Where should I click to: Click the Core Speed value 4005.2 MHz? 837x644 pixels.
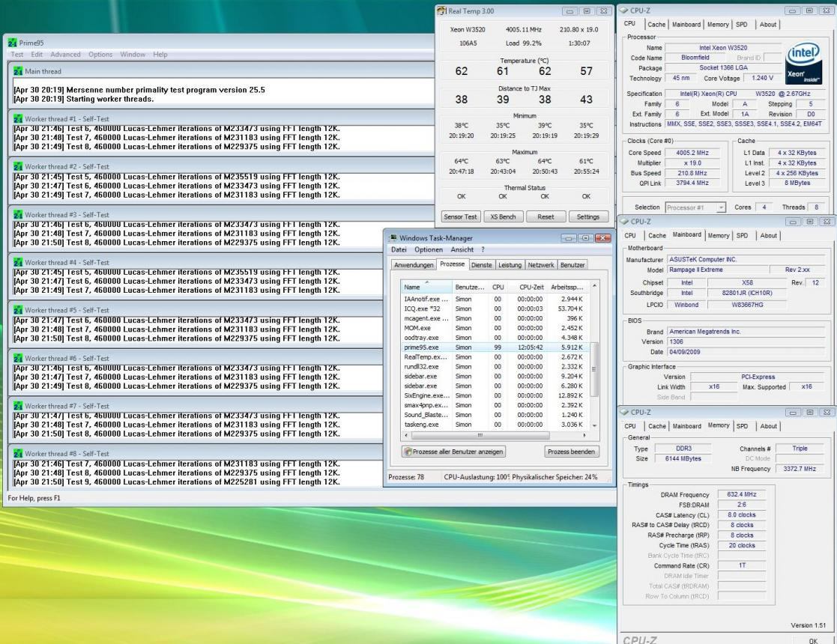(692, 153)
